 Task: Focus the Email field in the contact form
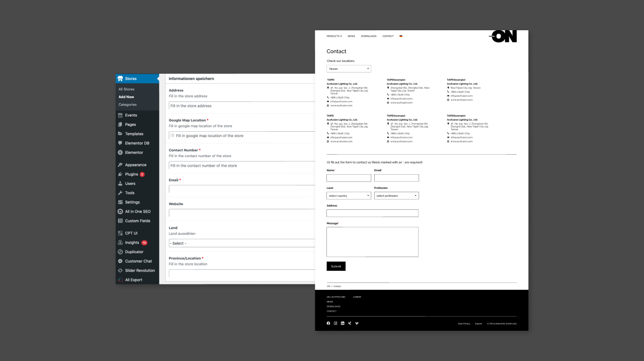coord(397,178)
